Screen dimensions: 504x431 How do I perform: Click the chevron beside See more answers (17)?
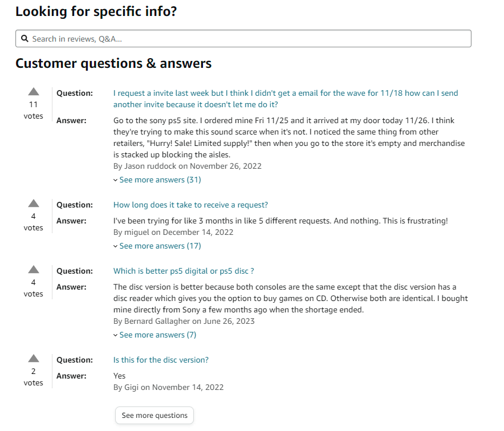[x=116, y=246]
